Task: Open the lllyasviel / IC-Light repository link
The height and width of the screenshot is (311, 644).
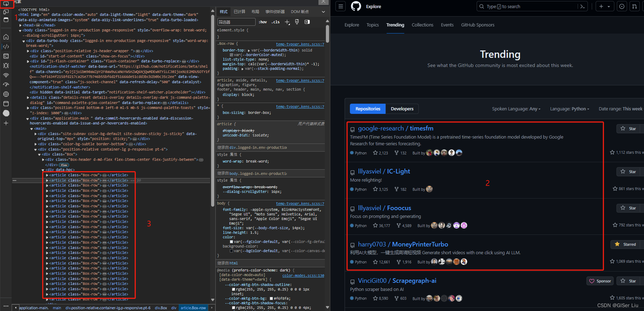Action: click(384, 171)
